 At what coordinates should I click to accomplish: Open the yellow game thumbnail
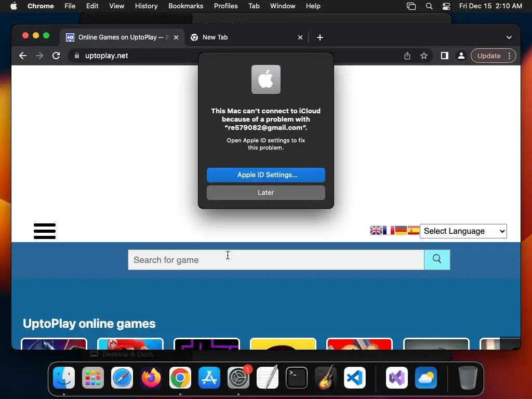click(x=283, y=343)
